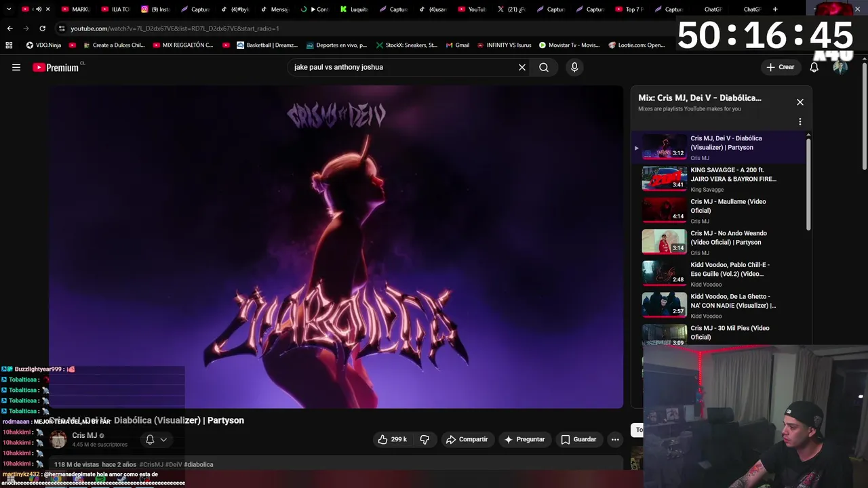Open the Gmail bookmark
868x488 pixels.
458,45
